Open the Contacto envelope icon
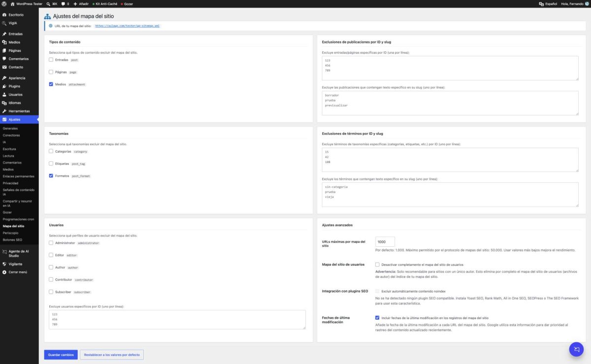Image resolution: width=591 pixels, height=364 pixels. [4, 67]
